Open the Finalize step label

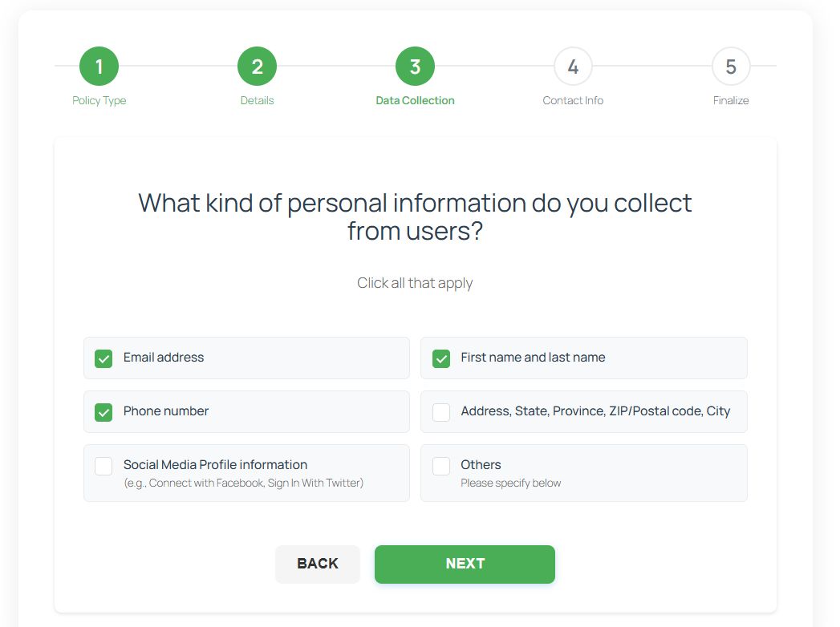[x=731, y=100]
